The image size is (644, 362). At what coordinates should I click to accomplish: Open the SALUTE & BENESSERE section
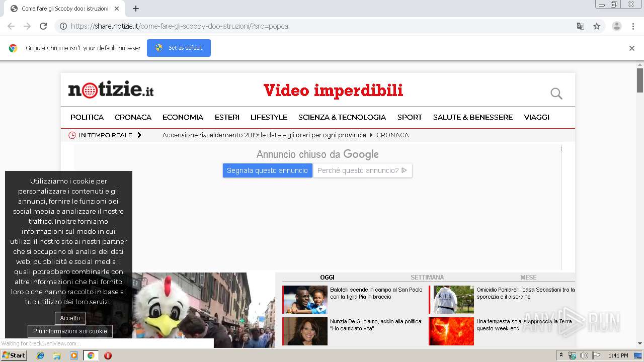[x=473, y=117]
